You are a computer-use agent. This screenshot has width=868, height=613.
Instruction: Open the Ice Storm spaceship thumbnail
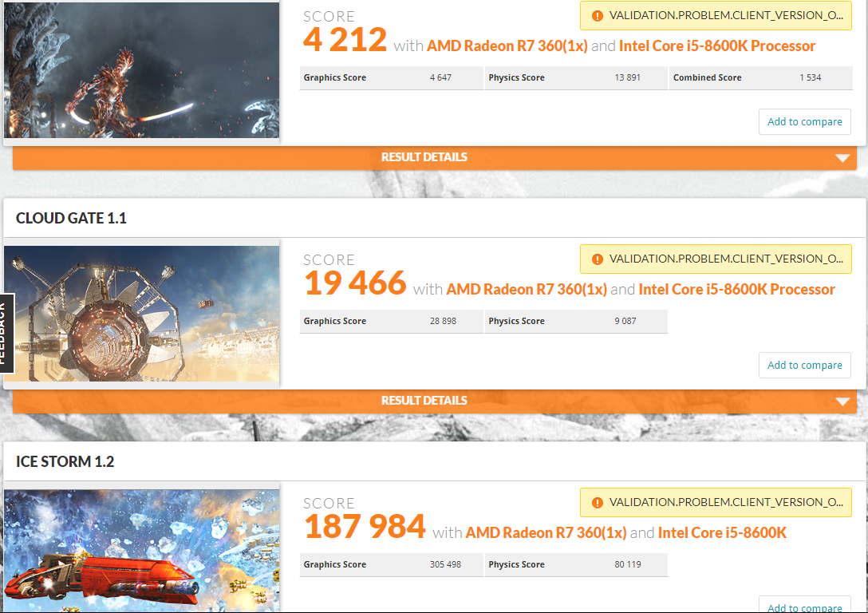pyautogui.click(x=142, y=551)
